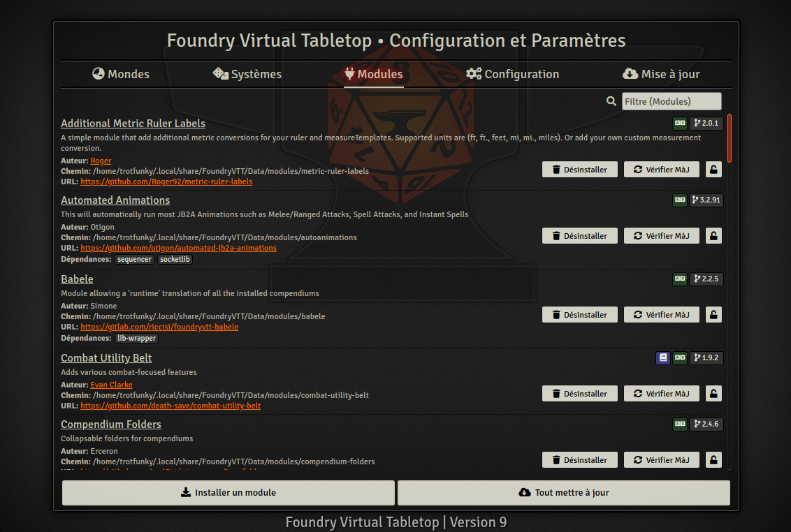
Task: Uninstall the Babele module
Action: 580,315
